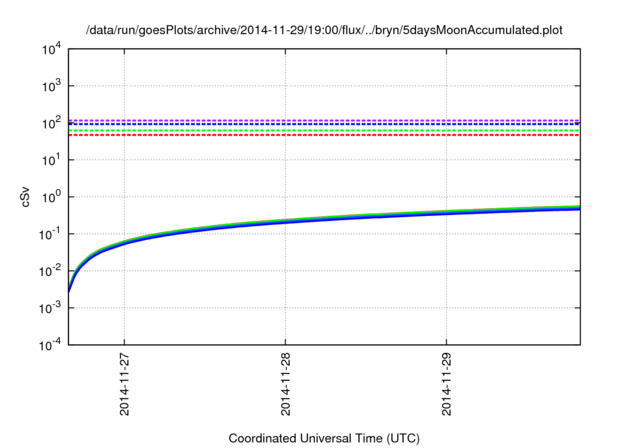Image resolution: width=640 pixels, height=448 pixels.
Task: Click the plot title file path
Action: 324,30
